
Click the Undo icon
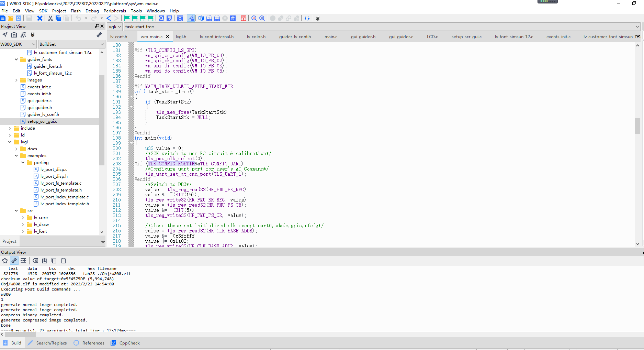pyautogui.click(x=79, y=18)
